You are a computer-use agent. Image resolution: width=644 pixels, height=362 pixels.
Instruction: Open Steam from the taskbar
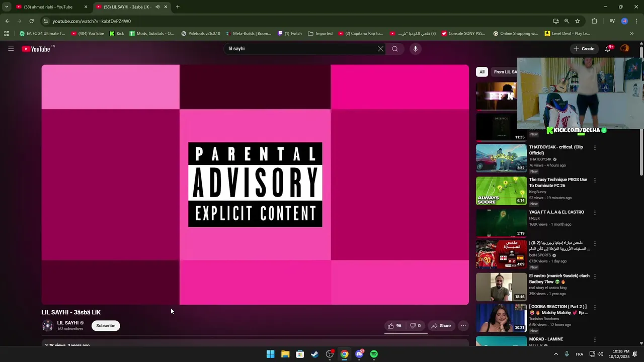pyautogui.click(x=314, y=354)
